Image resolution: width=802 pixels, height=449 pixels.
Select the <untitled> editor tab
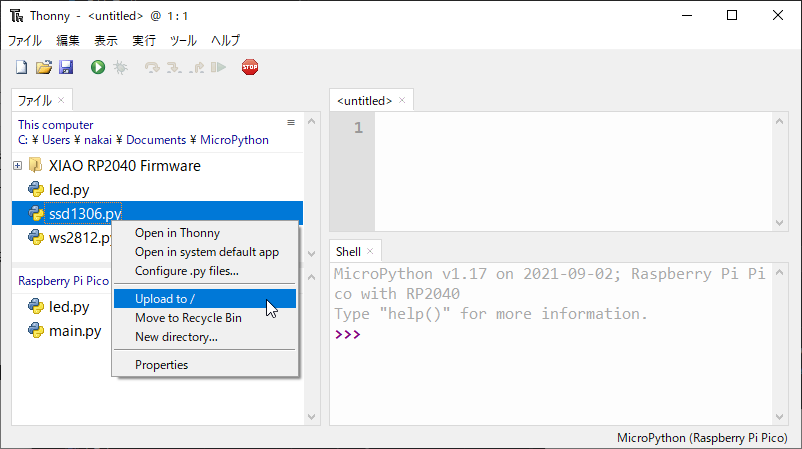pyautogui.click(x=364, y=101)
